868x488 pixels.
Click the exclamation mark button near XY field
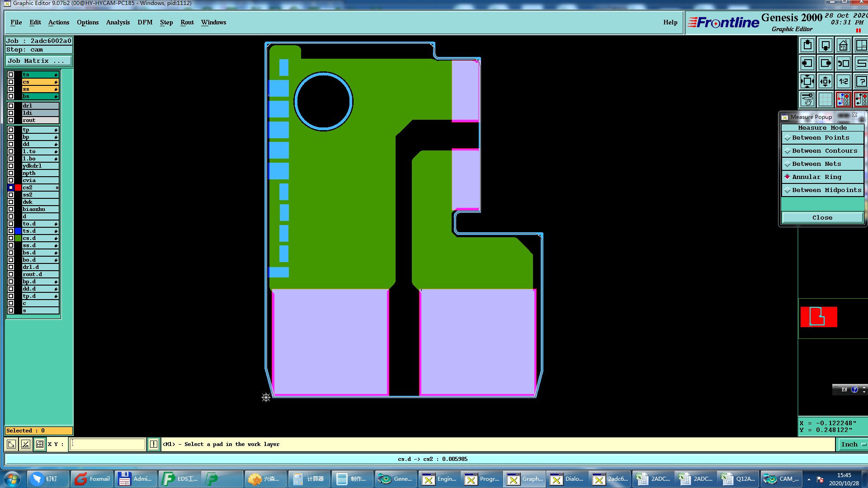tap(154, 444)
